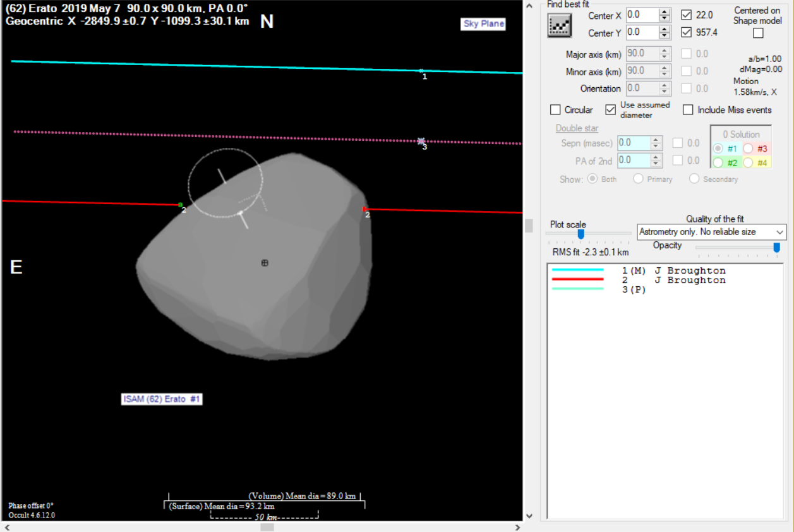Image resolution: width=794 pixels, height=532 pixels.
Task: Click the chord 1 marker on cyan line
Action: tap(421, 71)
